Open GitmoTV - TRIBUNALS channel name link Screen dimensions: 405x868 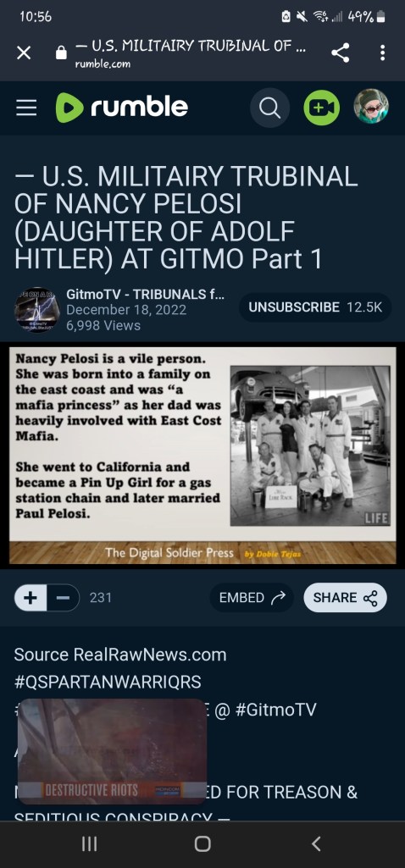pos(145,294)
